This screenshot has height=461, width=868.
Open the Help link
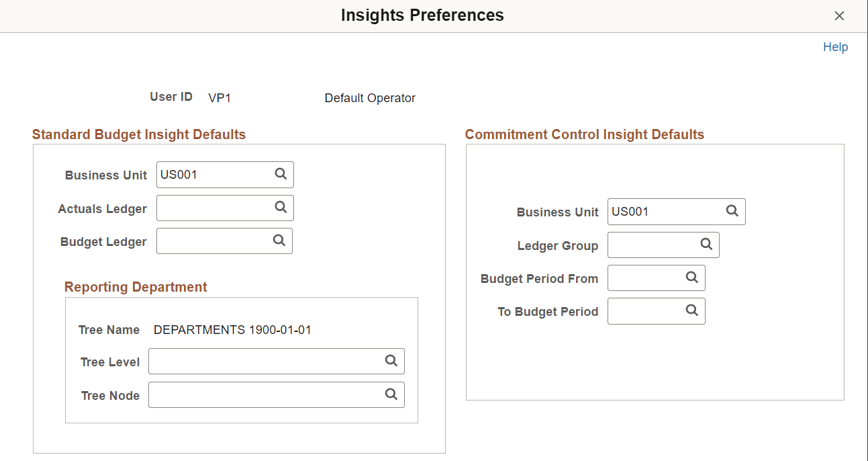835,46
